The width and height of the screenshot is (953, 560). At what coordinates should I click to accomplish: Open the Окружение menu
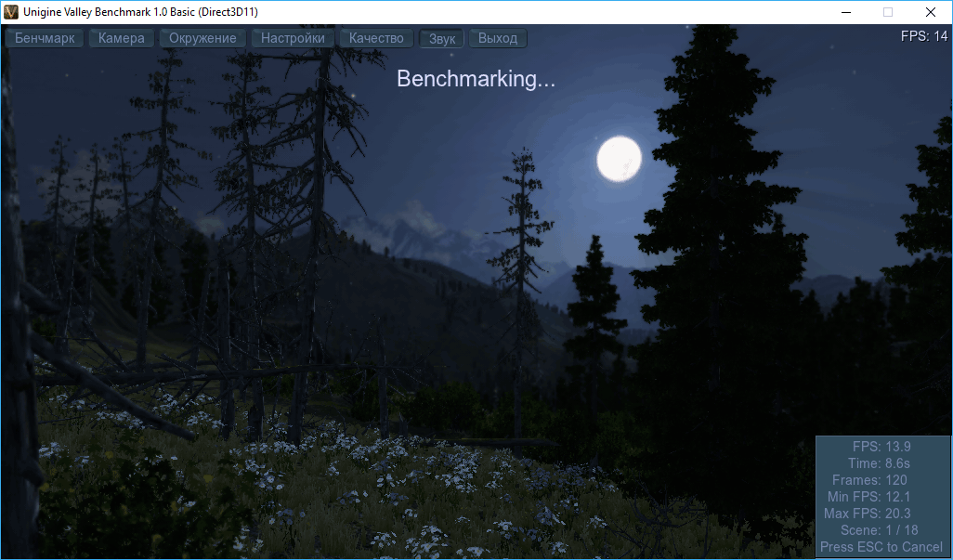click(x=202, y=38)
